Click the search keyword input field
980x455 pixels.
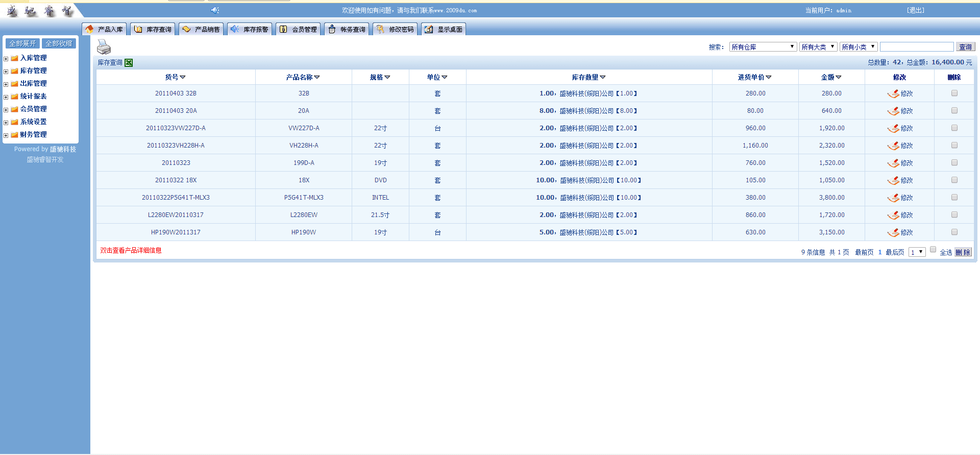[916, 47]
